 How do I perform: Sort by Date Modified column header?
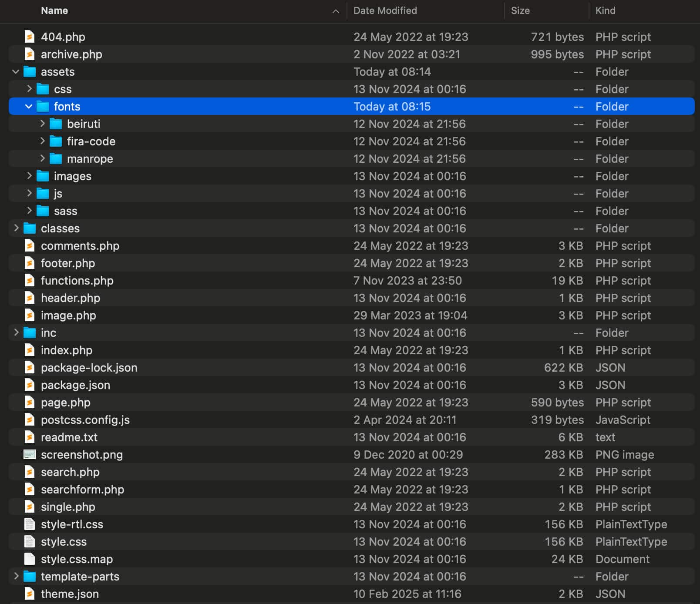pos(385,10)
